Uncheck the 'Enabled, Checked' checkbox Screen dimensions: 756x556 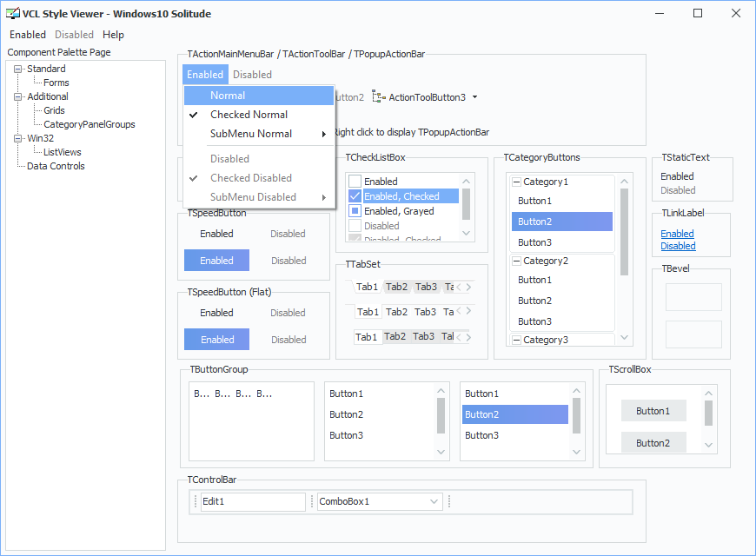(x=355, y=195)
